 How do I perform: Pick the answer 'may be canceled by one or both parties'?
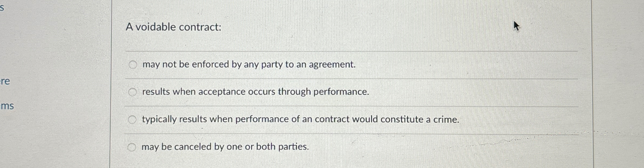(x=132, y=147)
